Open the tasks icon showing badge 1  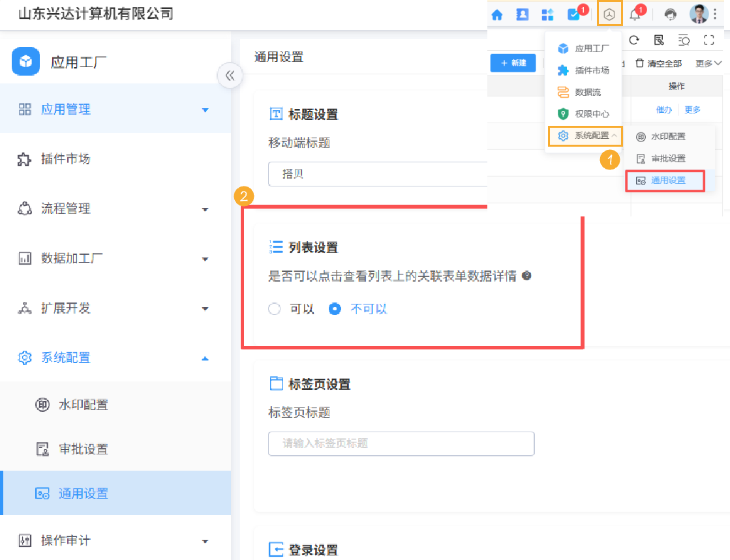(571, 14)
